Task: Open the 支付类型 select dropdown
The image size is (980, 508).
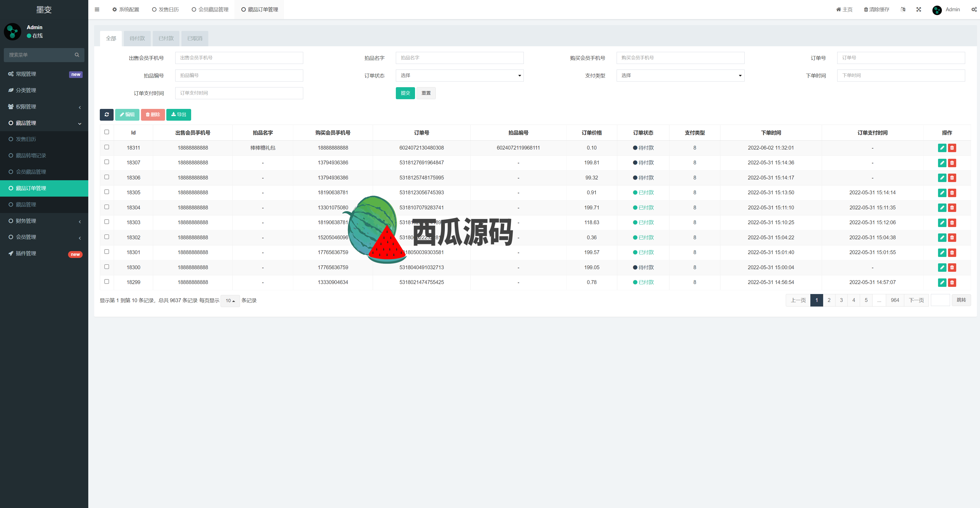Action: [680, 75]
